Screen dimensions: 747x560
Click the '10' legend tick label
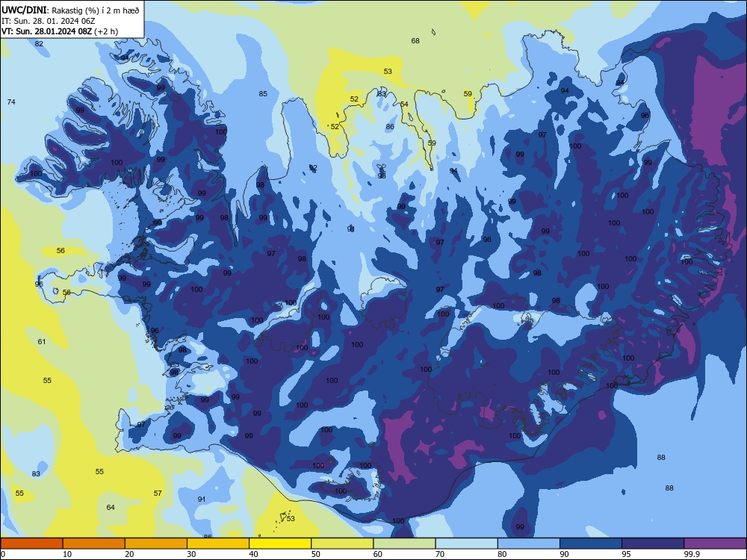pos(67,554)
